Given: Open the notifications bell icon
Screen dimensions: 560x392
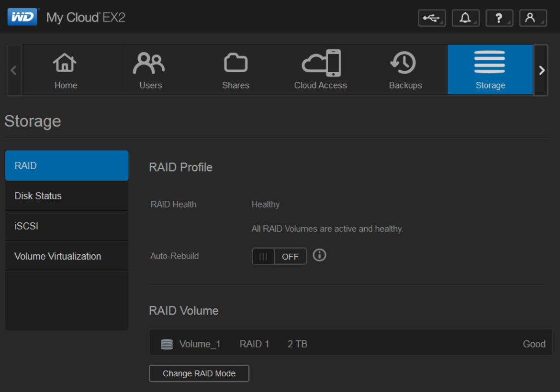Looking at the screenshot, I should 465,18.
